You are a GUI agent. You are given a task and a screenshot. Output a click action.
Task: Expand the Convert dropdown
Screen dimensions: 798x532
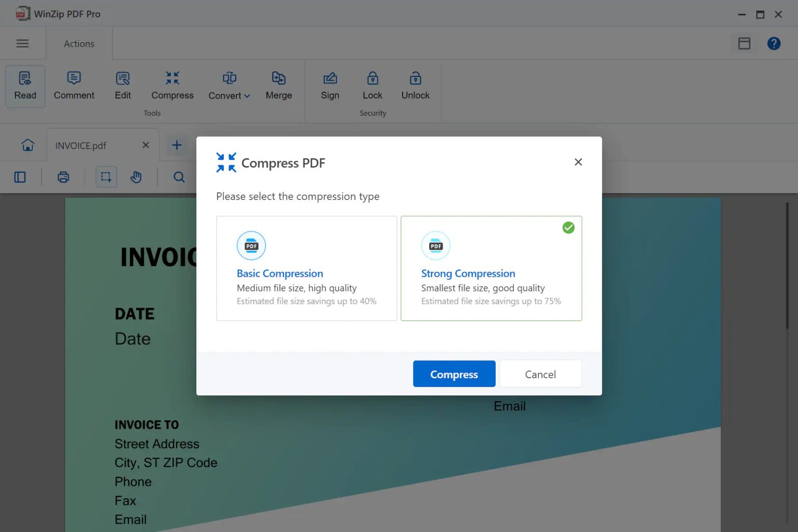tap(229, 86)
